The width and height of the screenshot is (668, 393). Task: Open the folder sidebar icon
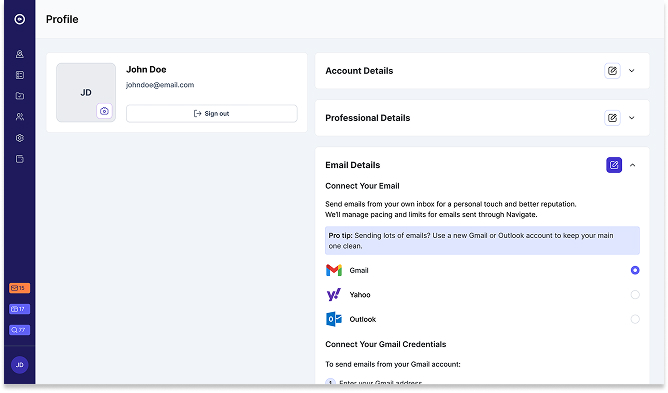20,96
